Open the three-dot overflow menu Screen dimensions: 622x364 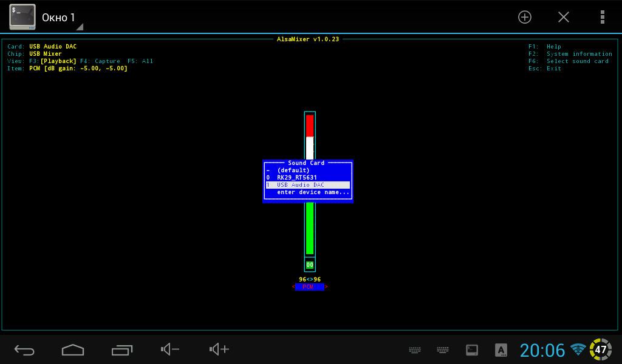[602, 17]
